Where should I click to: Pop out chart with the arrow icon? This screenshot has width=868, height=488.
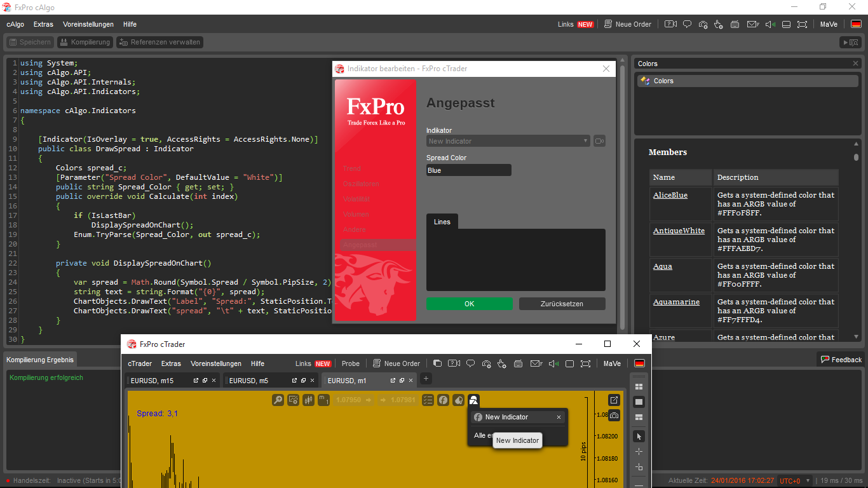614,400
